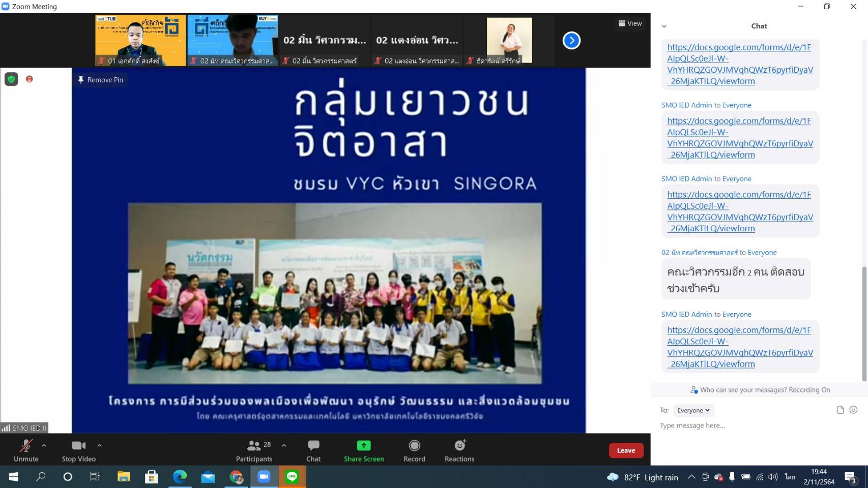Collapse the chat panel with the chevron
This screenshot has width=868, height=488.
pos(664,26)
